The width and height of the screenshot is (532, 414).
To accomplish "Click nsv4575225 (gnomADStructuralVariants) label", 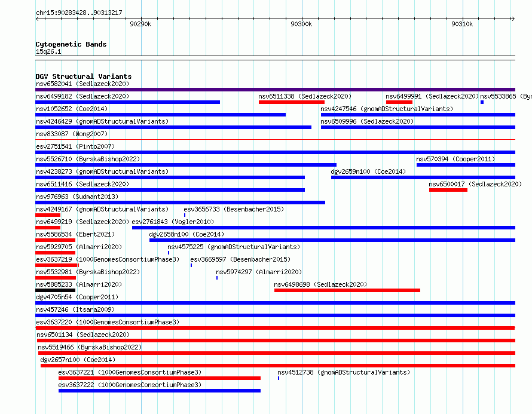I will (234, 247).
